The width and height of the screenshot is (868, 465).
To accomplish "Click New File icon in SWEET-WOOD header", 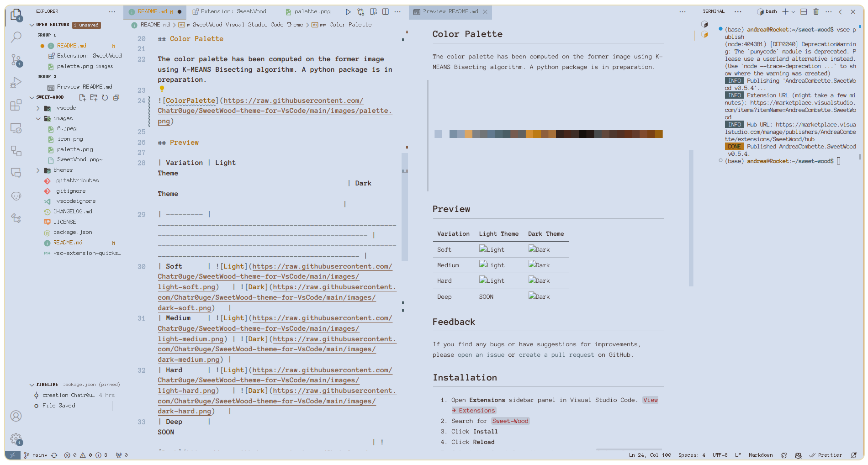I will 82,97.
